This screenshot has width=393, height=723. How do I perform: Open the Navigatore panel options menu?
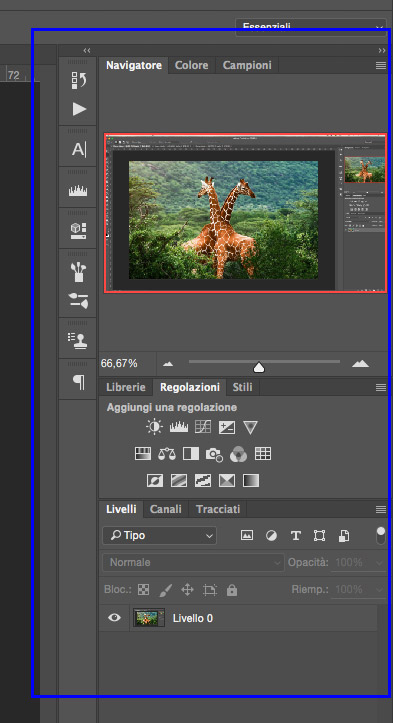pyautogui.click(x=381, y=65)
